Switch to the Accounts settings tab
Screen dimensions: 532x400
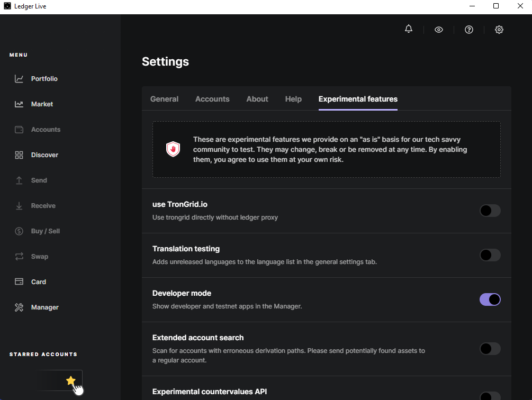pyautogui.click(x=212, y=99)
